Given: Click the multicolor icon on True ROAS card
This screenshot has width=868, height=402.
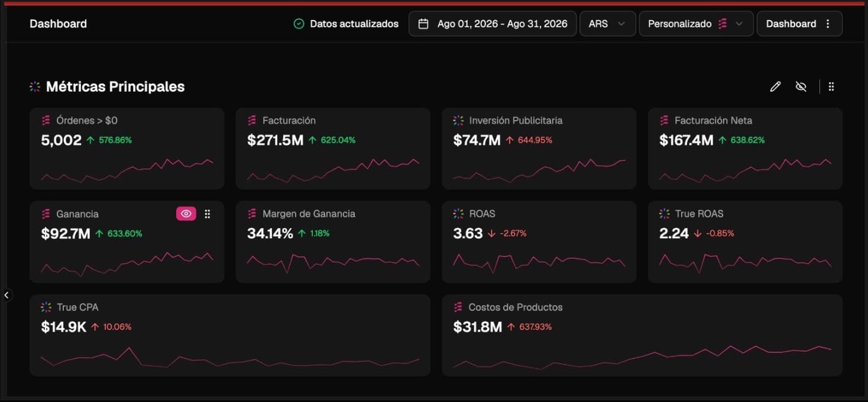Looking at the screenshot, I should tap(665, 214).
